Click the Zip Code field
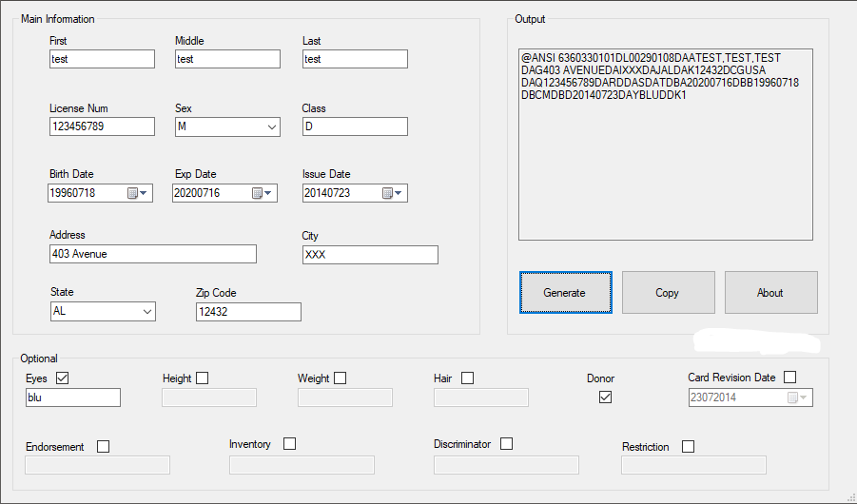Viewport: 857px width, 504px height. 248,312
